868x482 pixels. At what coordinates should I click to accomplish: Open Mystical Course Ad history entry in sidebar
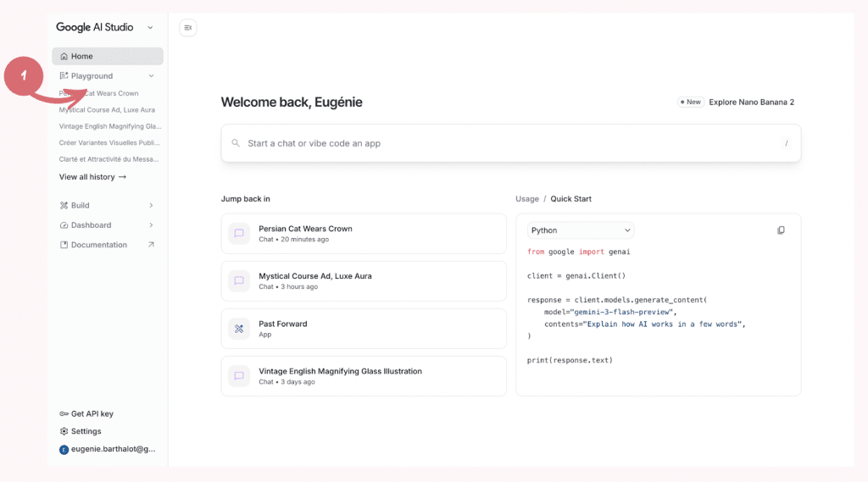[x=107, y=110]
